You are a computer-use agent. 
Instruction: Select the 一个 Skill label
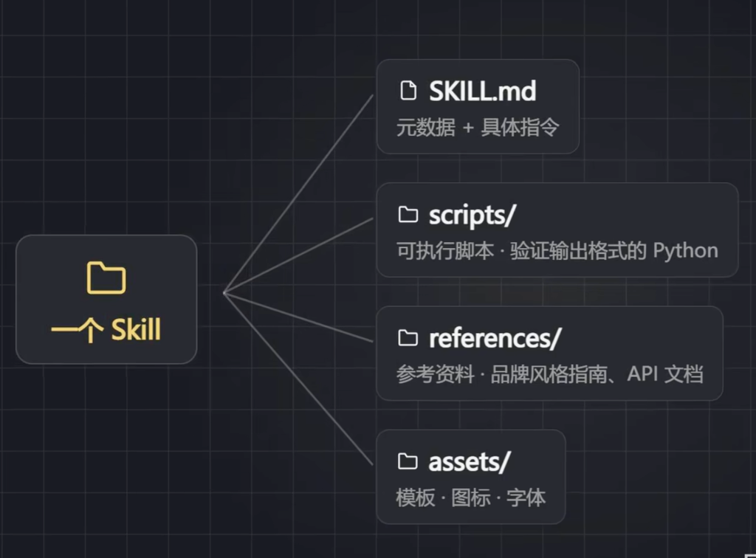(x=106, y=330)
